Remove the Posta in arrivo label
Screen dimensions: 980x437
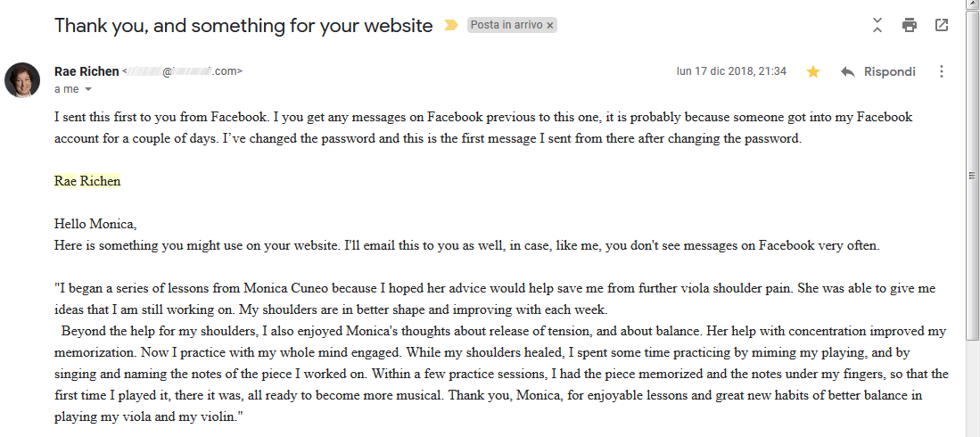coord(550,26)
